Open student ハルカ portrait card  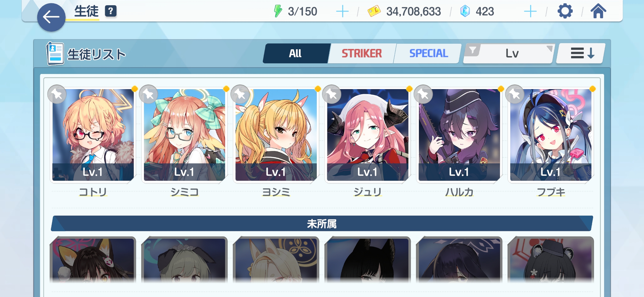click(459, 135)
